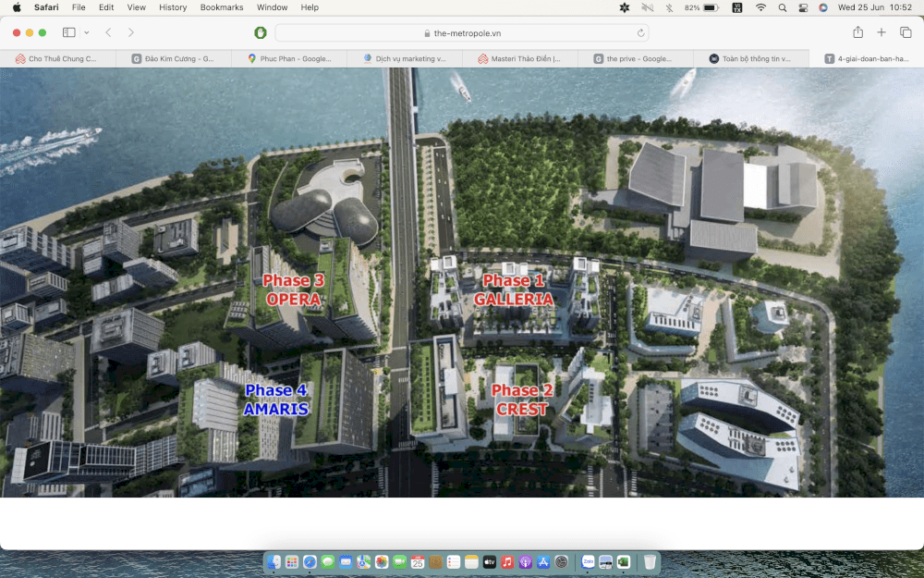Screen dimensions: 924x578
Task: Open the History menu
Action: point(173,7)
